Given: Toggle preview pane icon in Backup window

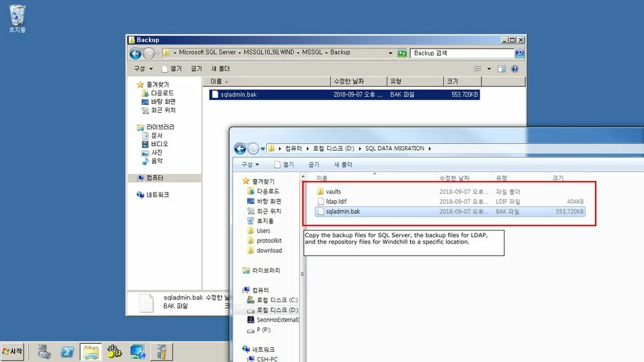Looking at the screenshot, I should point(502,68).
